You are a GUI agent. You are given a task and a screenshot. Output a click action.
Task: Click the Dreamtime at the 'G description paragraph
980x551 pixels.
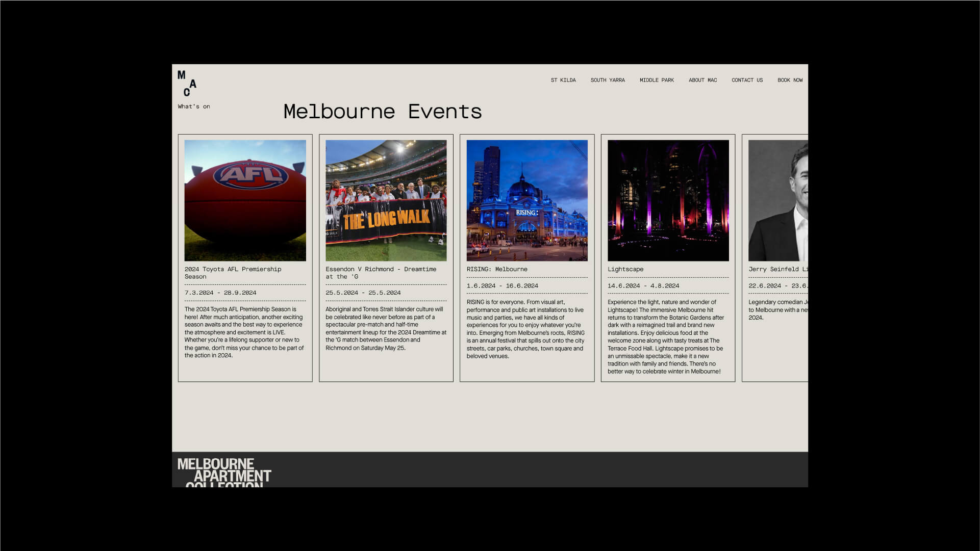[x=386, y=328]
